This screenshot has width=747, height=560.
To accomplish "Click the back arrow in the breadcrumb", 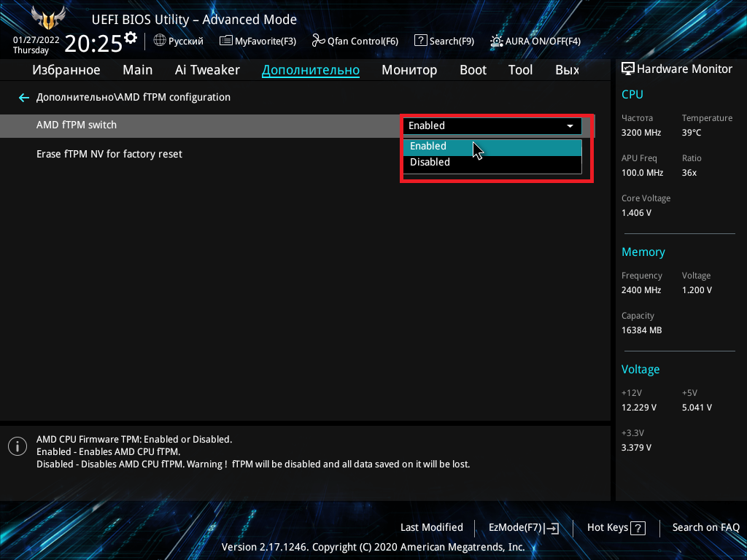I will click(x=24, y=98).
